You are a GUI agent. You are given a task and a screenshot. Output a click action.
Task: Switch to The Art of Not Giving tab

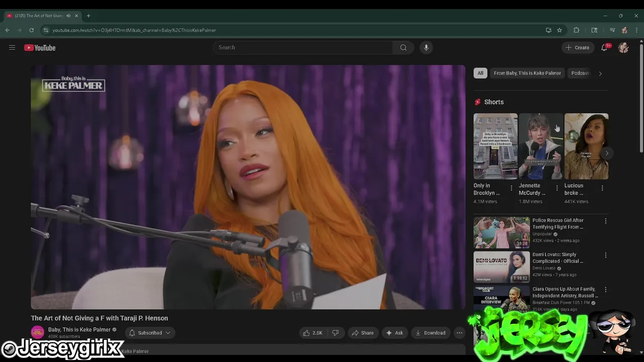[x=39, y=16]
